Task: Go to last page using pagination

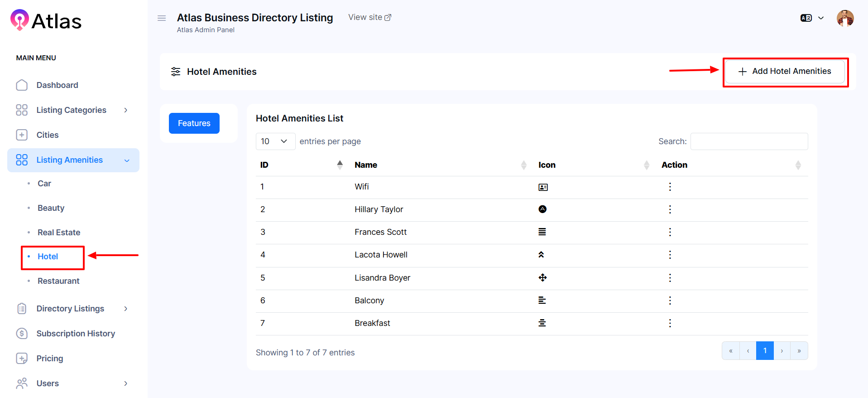Action: coord(799,351)
